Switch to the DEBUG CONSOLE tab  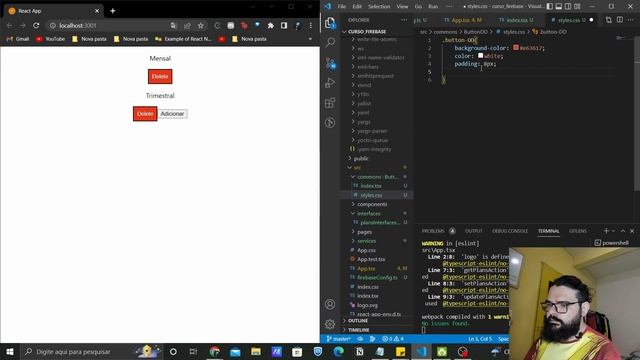click(x=510, y=231)
